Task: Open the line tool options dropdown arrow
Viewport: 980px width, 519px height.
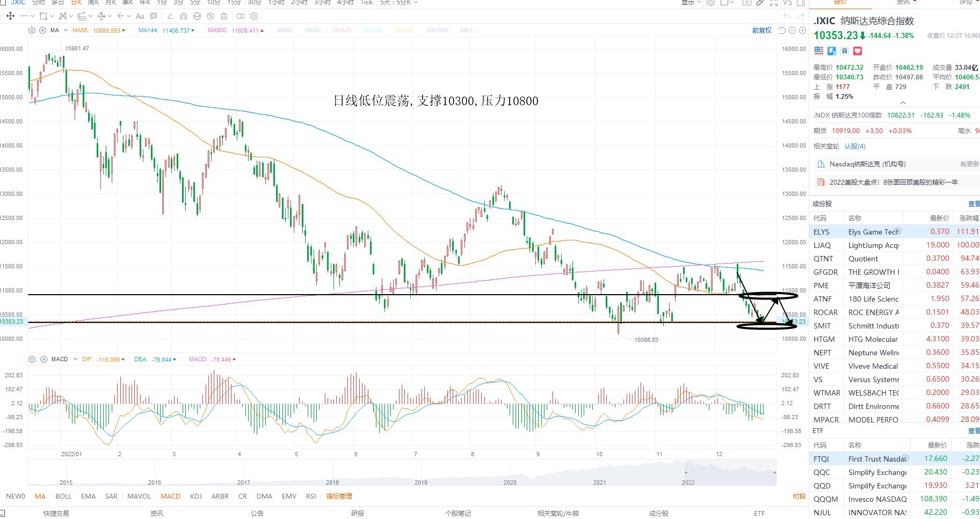Action: click(x=32, y=16)
